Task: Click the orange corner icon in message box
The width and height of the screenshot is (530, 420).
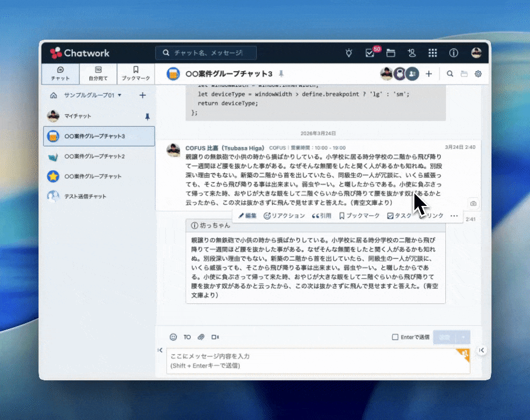Action: click(463, 355)
